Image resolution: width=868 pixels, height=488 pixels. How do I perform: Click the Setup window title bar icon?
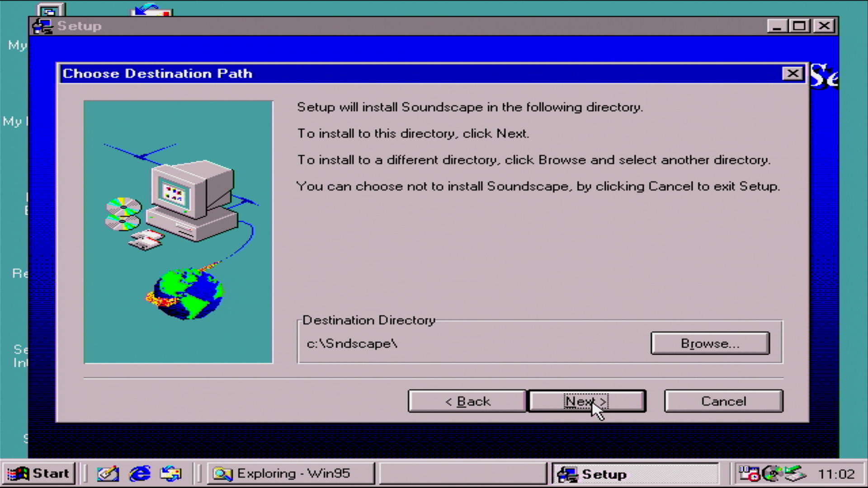(42, 26)
